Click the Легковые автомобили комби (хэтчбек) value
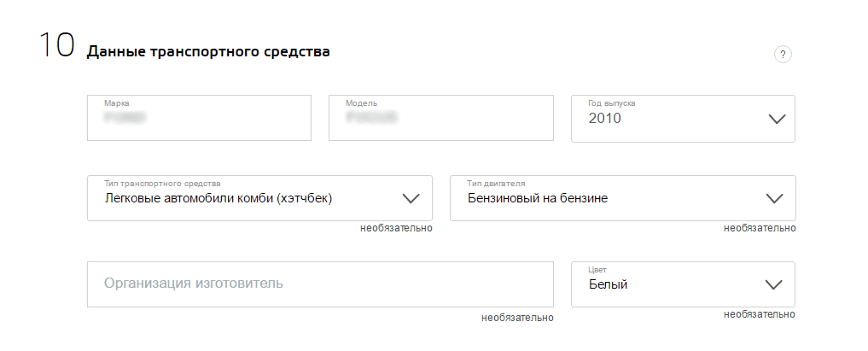The width and height of the screenshot is (868, 351). click(x=218, y=199)
